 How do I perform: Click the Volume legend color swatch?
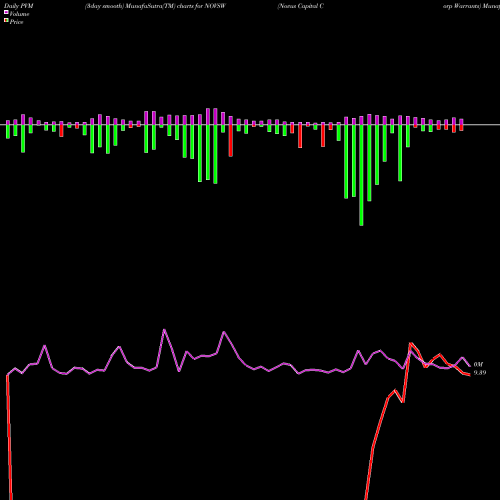[x=6, y=12]
